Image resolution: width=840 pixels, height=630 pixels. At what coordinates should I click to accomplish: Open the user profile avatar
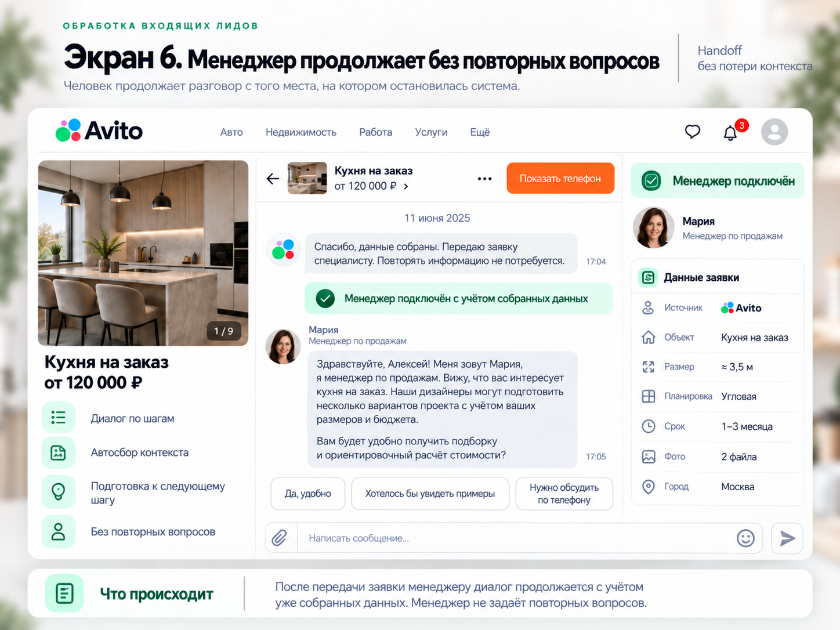click(774, 132)
